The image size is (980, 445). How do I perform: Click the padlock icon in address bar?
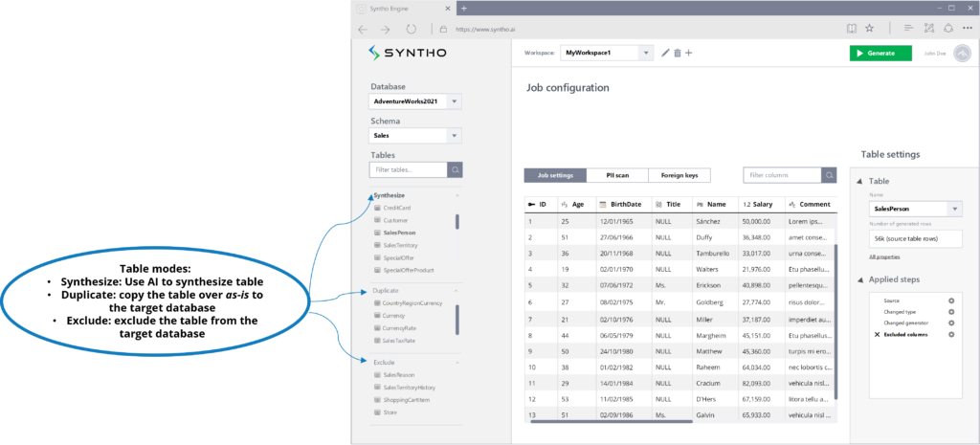click(443, 29)
